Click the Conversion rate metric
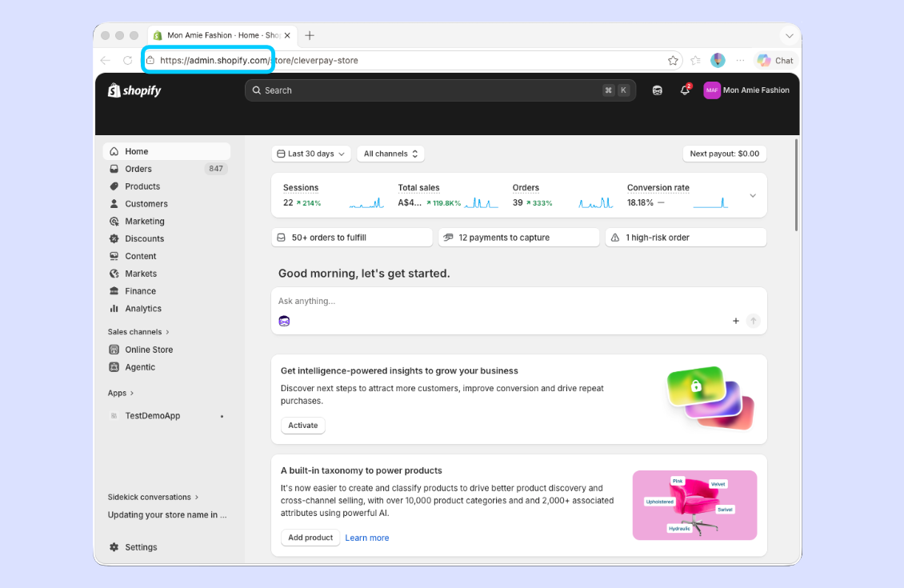Viewport: 904px width, 588px height. (658, 188)
